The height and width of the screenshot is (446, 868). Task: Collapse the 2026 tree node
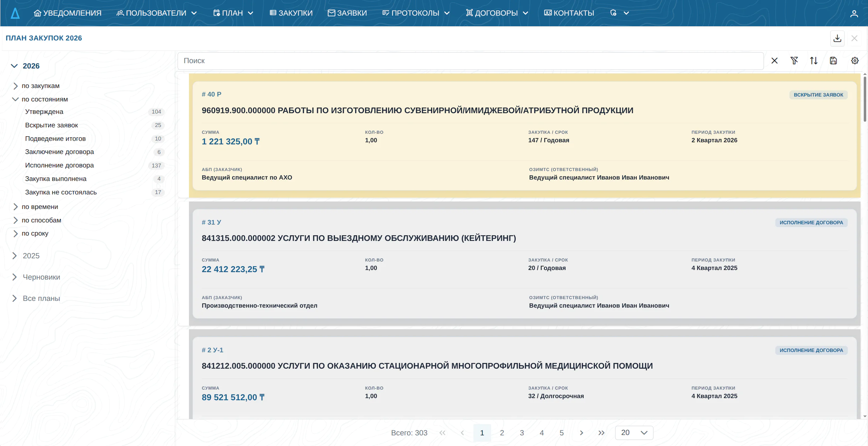[x=14, y=66]
